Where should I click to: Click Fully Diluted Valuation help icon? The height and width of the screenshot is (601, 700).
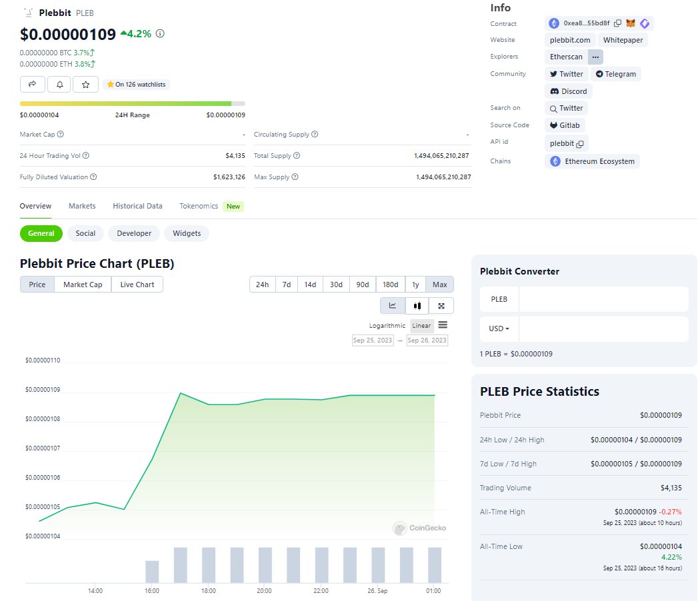[93, 177]
